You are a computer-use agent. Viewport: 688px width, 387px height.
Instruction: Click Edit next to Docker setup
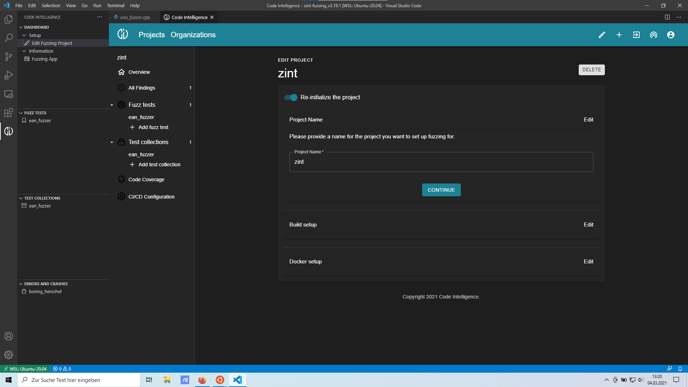588,262
